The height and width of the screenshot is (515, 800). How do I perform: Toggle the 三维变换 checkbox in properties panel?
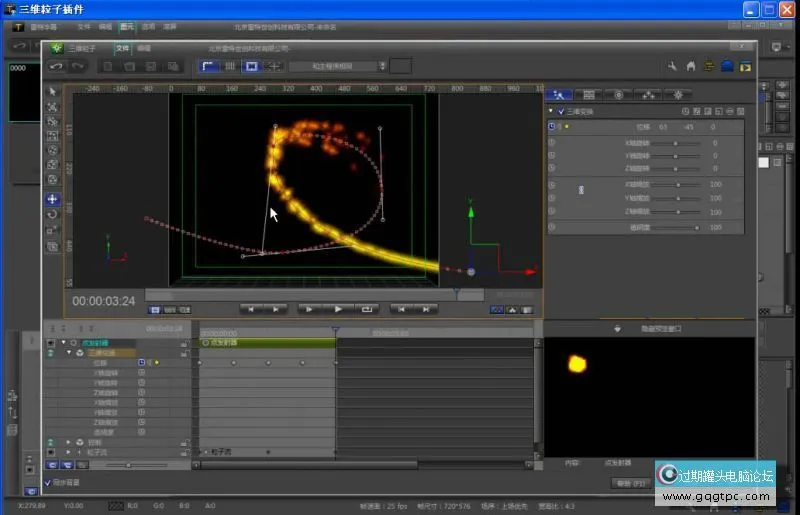560,111
